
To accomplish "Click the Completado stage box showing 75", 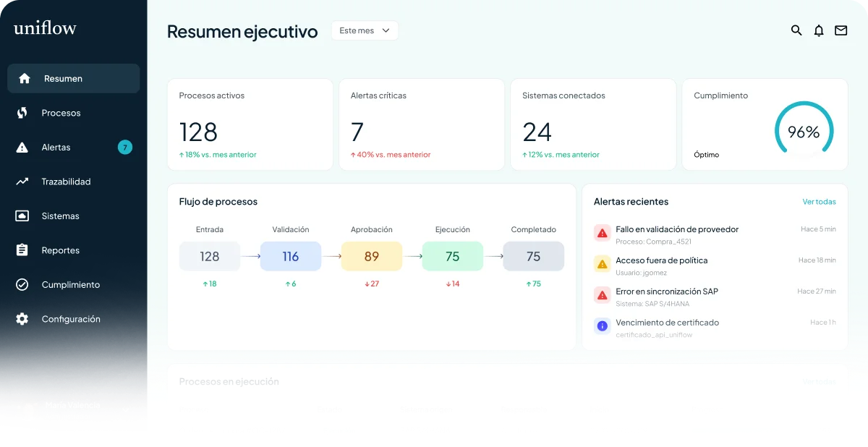I will point(534,257).
